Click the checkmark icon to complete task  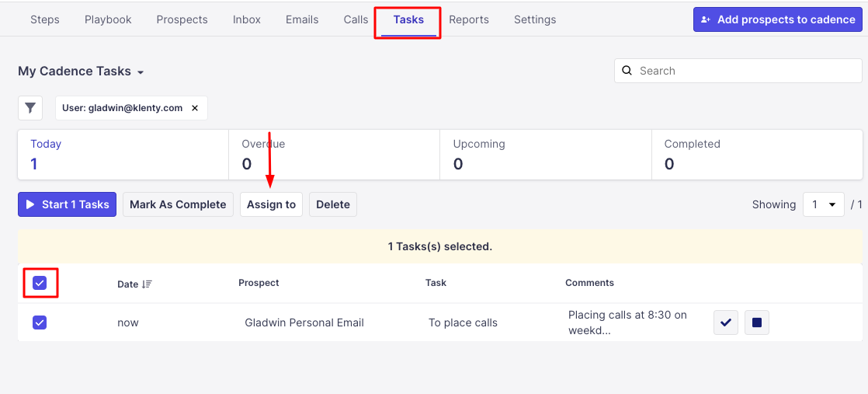tap(725, 323)
